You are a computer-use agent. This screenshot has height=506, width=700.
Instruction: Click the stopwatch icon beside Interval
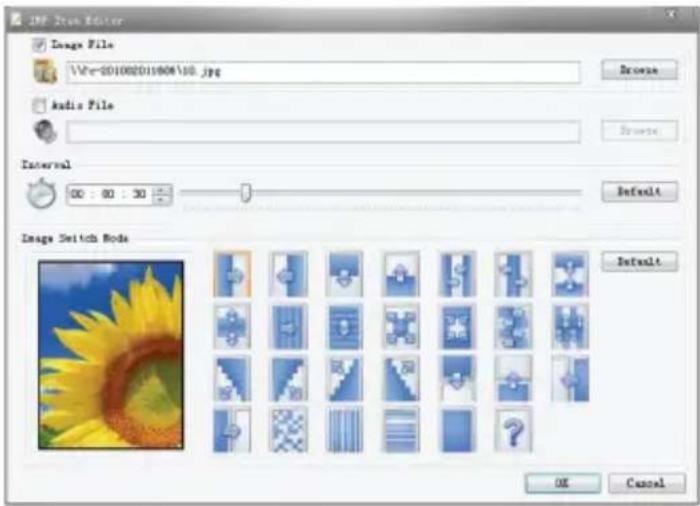[41, 193]
